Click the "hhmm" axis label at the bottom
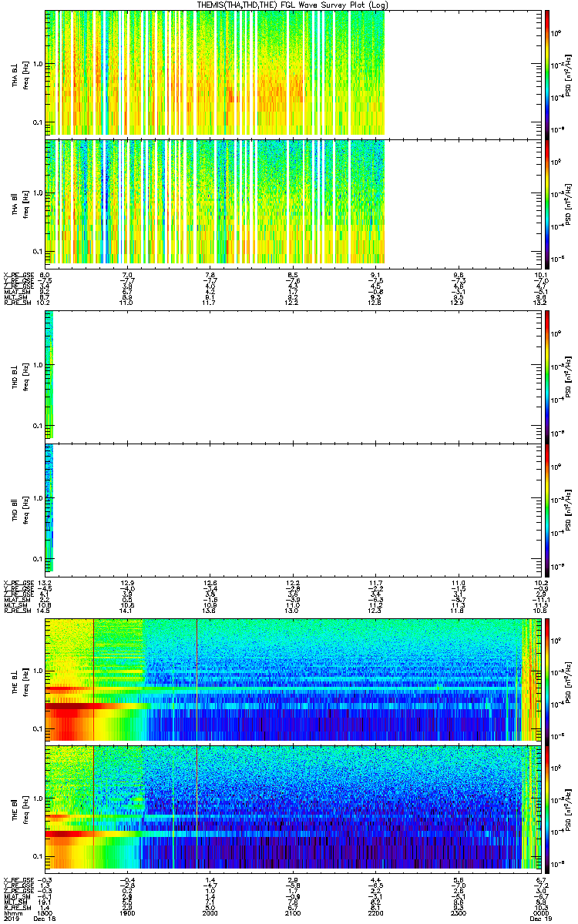578x924 pixels. 12,913
